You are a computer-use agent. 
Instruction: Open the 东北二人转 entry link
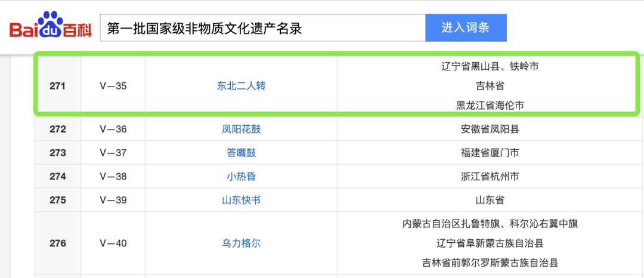click(x=241, y=86)
